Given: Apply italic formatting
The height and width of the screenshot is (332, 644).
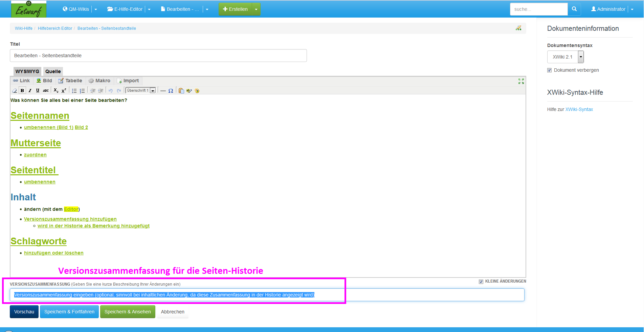Looking at the screenshot, I should (x=30, y=91).
